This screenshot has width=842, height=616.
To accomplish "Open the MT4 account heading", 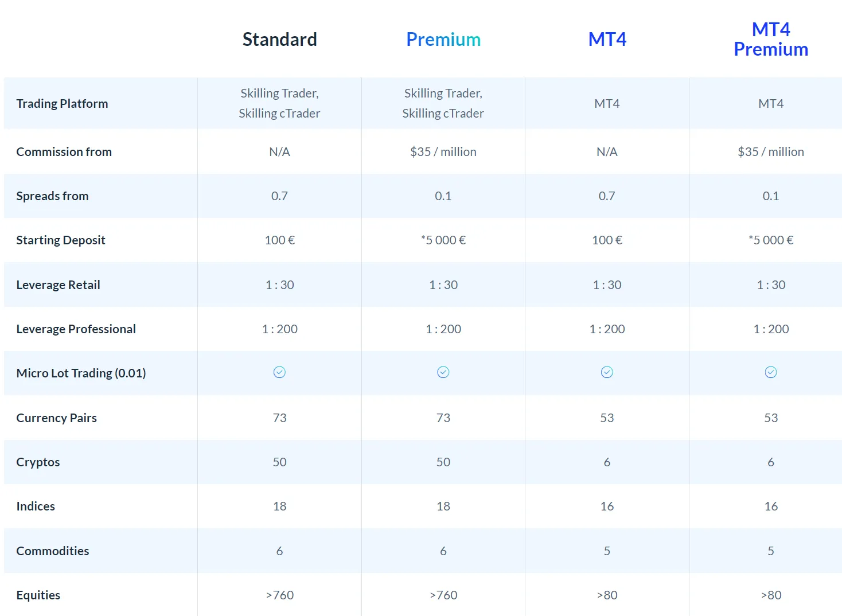I will (607, 40).
